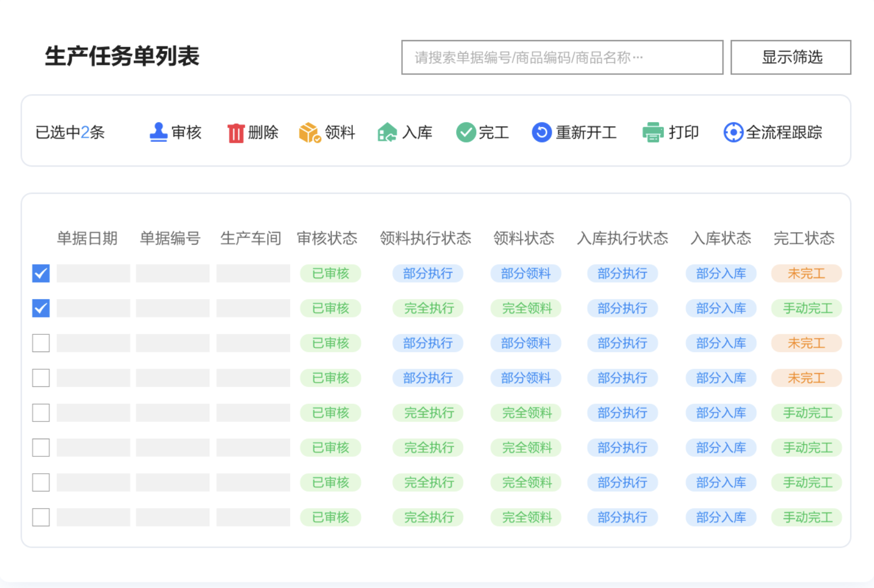The image size is (874, 588).
Task: Click the 领料 box icon
Action: pyautogui.click(x=309, y=133)
